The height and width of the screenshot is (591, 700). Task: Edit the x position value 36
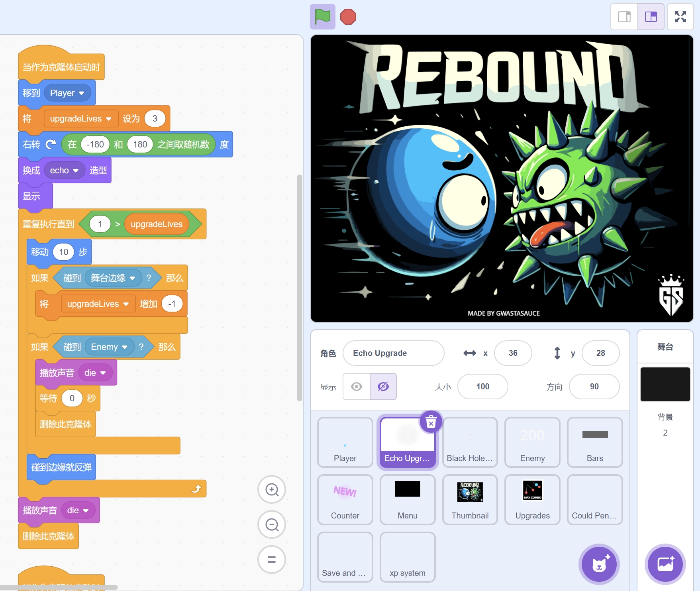tap(513, 353)
